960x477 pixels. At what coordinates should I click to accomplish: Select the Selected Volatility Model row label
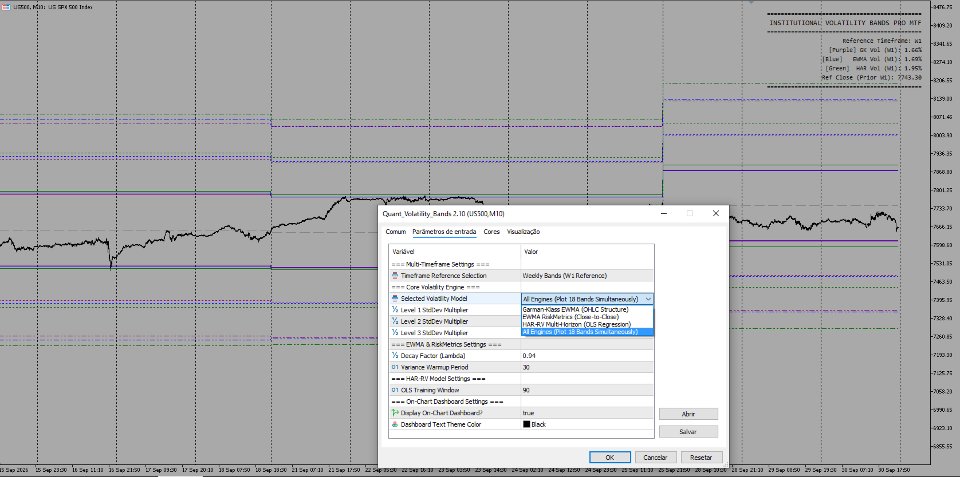433,298
